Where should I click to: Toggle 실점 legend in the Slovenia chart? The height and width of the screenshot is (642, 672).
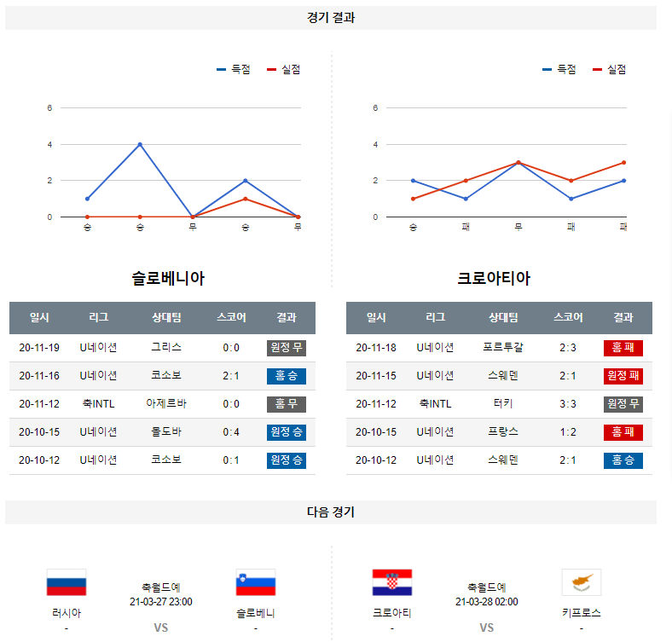[284, 70]
